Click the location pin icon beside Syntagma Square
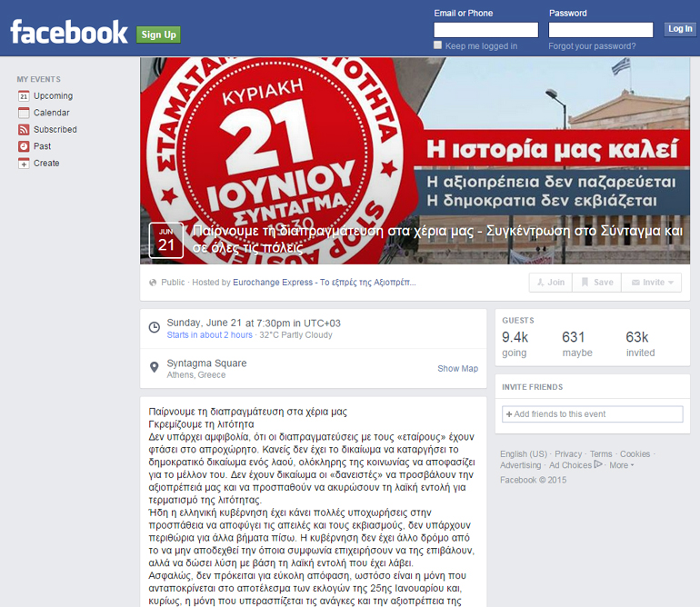Screen dimensions: 700x607 [x=155, y=368]
